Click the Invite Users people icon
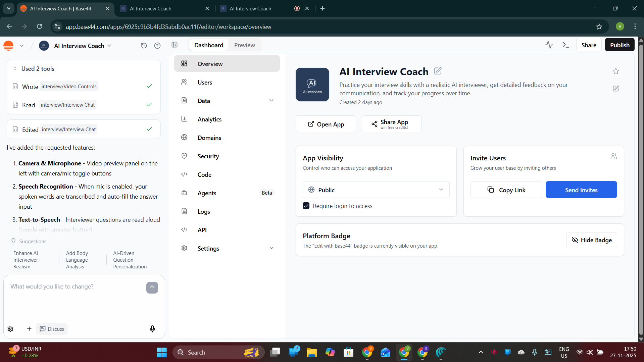 click(x=614, y=156)
